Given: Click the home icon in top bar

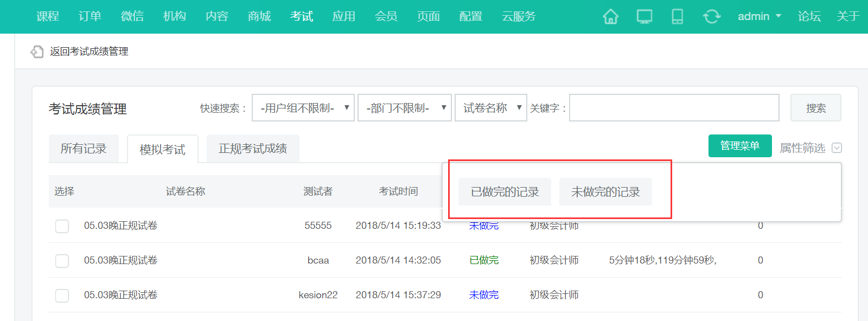Looking at the screenshot, I should (x=610, y=17).
